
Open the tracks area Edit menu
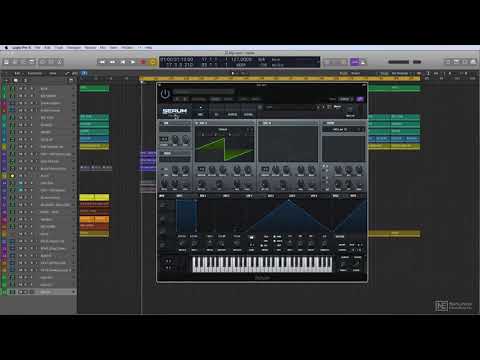point(17,73)
